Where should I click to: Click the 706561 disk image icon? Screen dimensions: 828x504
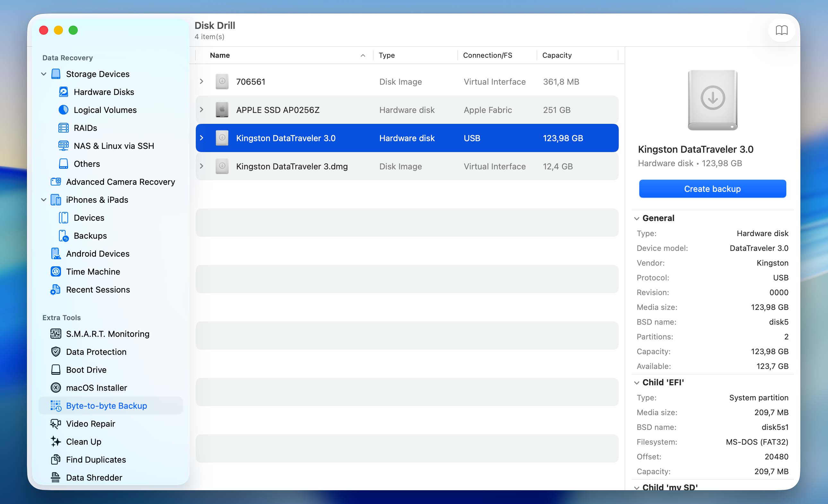click(x=222, y=82)
